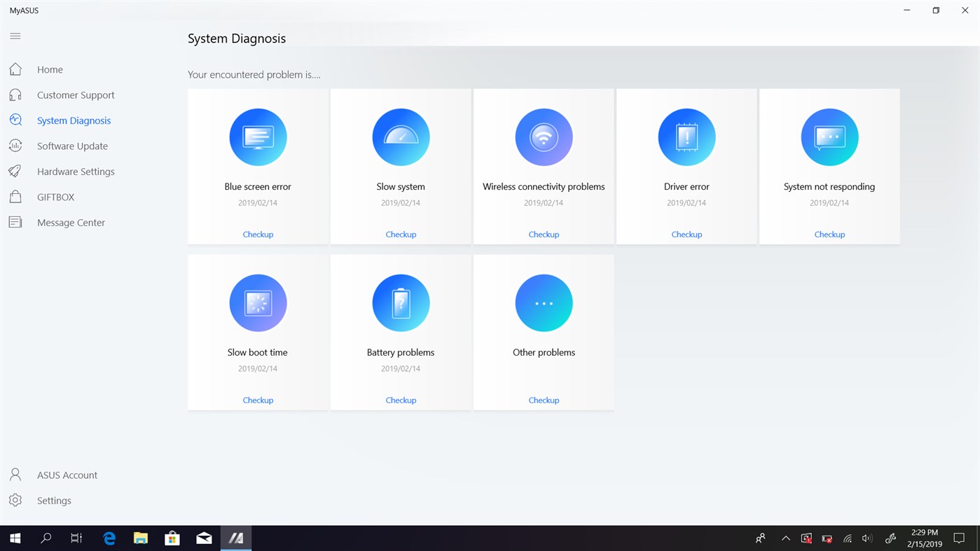Select the Battery problems icon
This screenshot has width=980, height=551.
click(x=401, y=303)
